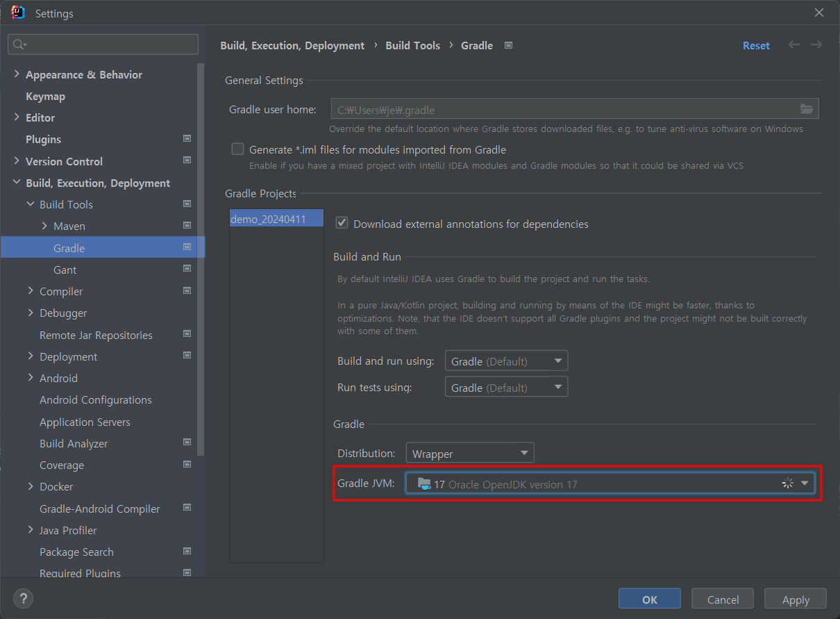Click the search magnifier icon in settings search
This screenshot has width=840, height=619.
click(x=19, y=44)
